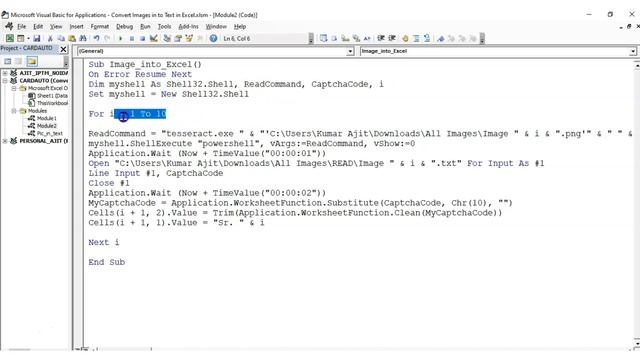Toggle Design Mode from the toolbar
This screenshot has height=360, width=640.
[153, 38]
